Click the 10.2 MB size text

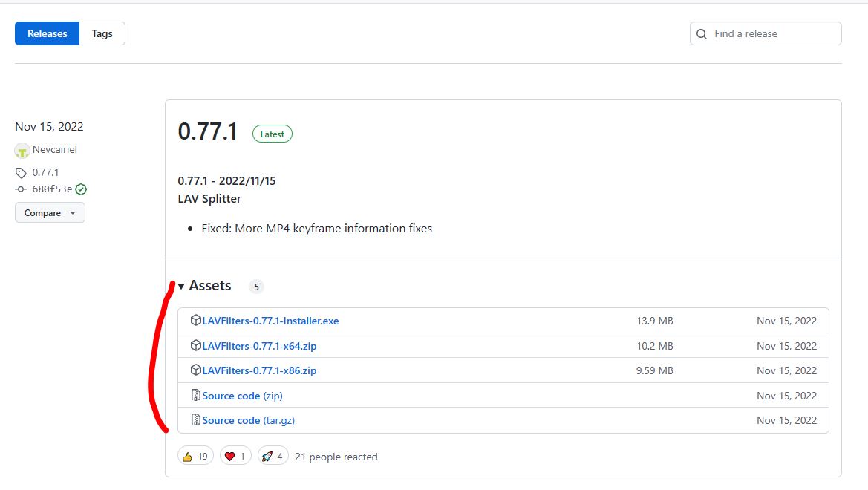655,346
